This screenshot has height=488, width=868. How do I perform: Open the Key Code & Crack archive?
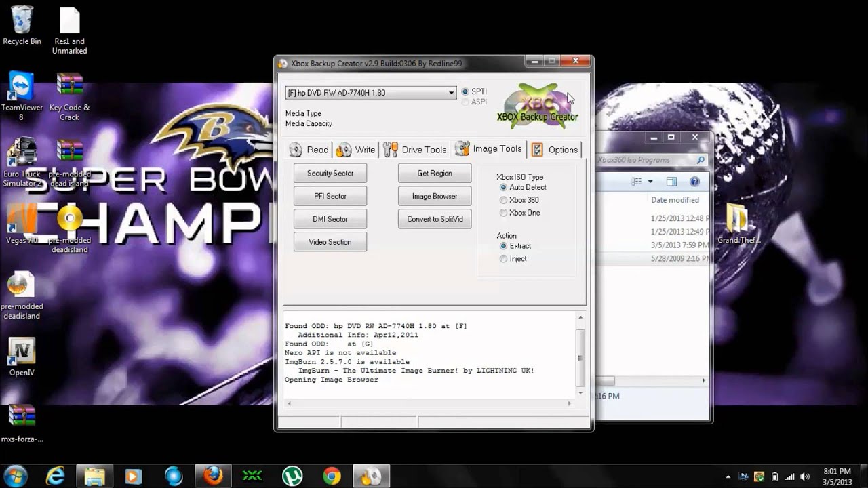click(x=69, y=88)
